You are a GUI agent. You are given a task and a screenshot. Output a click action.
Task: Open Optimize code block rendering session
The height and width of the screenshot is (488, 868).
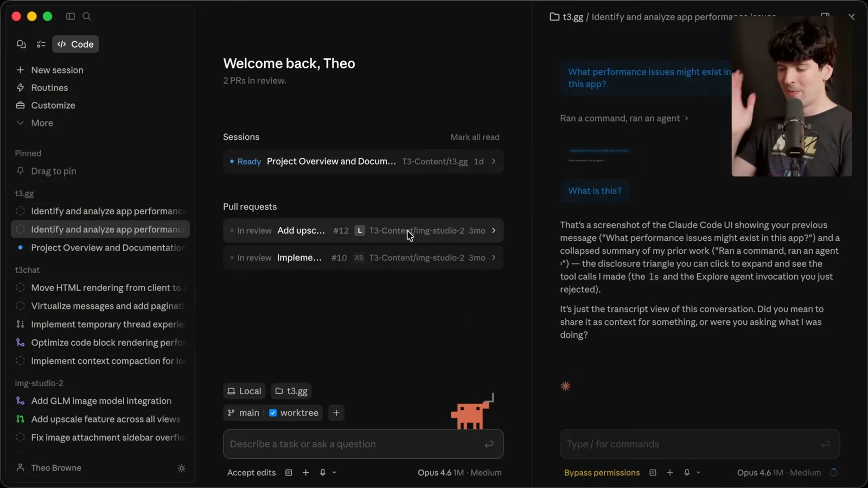pyautogui.click(x=100, y=343)
